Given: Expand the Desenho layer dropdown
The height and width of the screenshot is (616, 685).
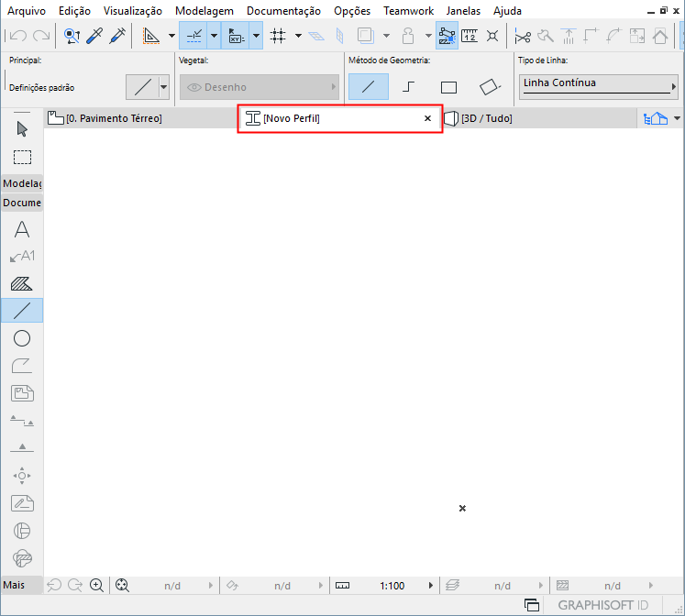Looking at the screenshot, I should coord(260,87).
